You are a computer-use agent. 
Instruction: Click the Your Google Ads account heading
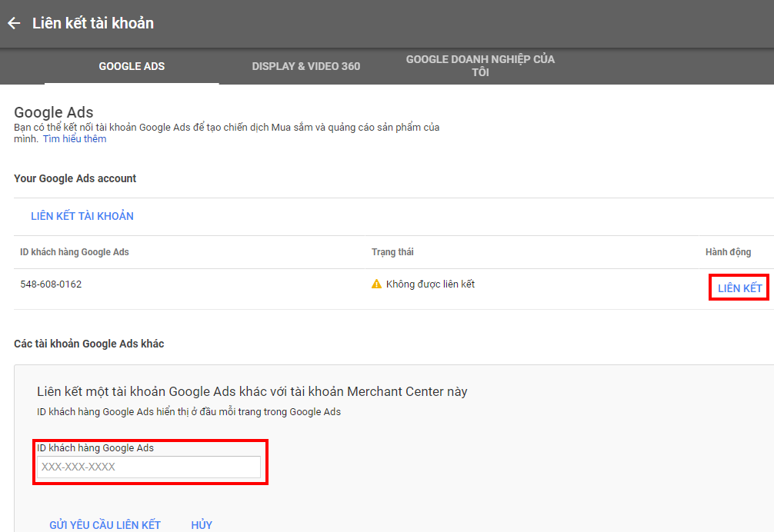75,178
